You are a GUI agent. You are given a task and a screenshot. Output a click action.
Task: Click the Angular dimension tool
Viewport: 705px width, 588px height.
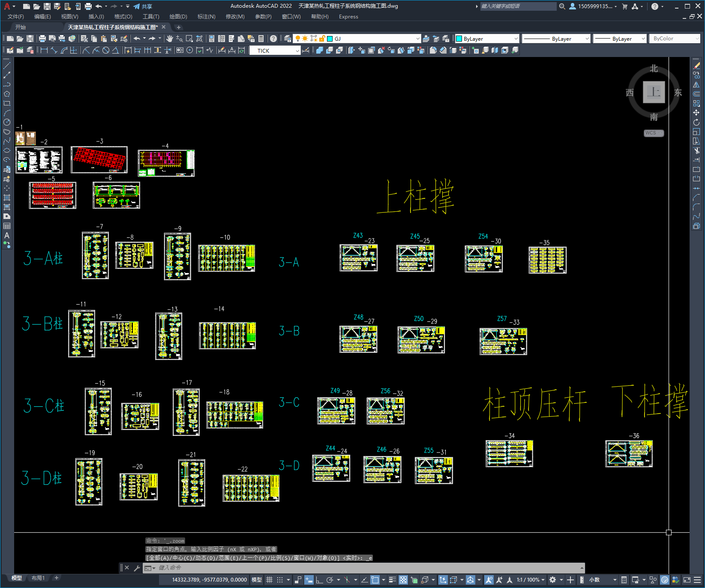(x=116, y=50)
